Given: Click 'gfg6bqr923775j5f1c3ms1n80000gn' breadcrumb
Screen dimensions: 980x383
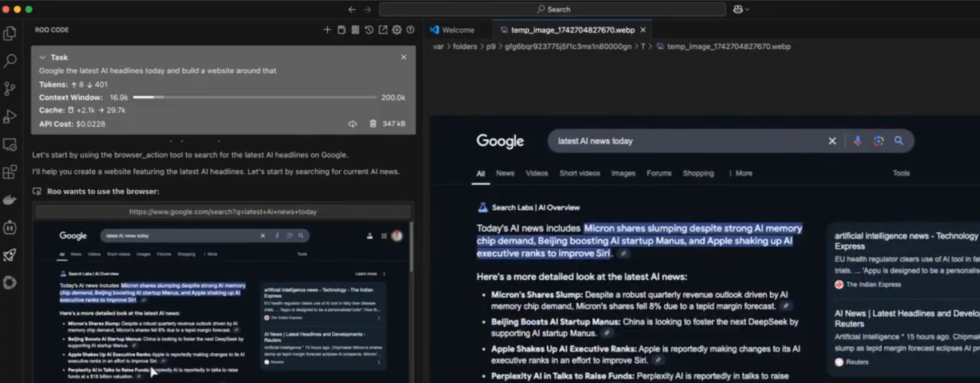Looking at the screenshot, I should pyautogui.click(x=568, y=46).
